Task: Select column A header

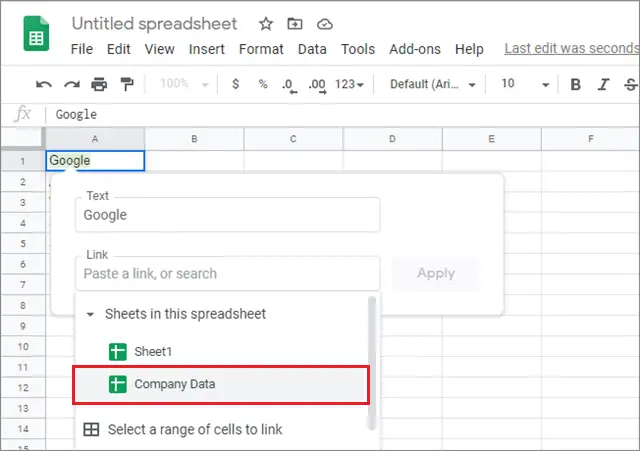Action: 95,139
